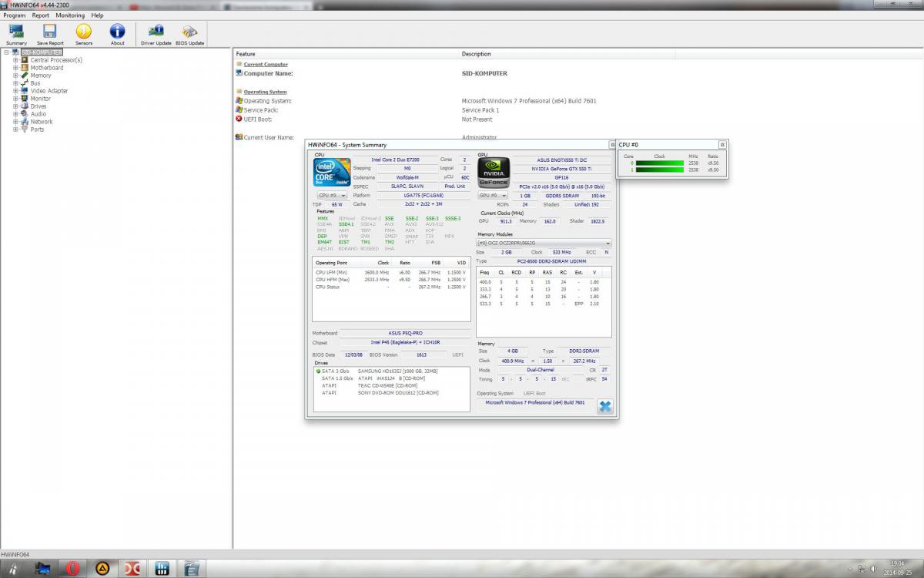924x578 pixels.
Task: Click the CPU HFM (Max) row
Action: [x=391, y=280]
